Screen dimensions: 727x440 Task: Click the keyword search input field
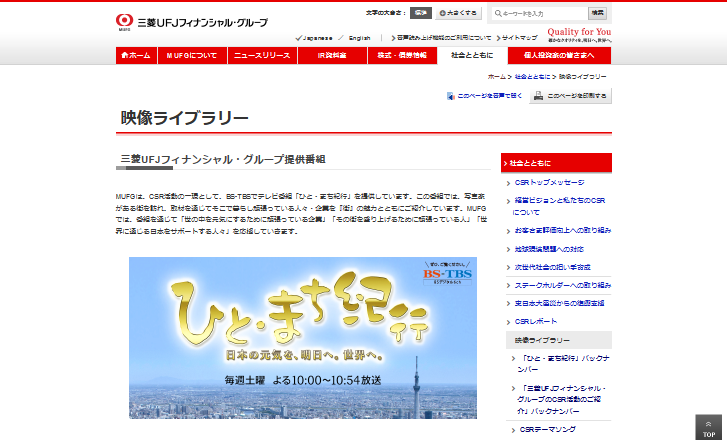pos(540,13)
